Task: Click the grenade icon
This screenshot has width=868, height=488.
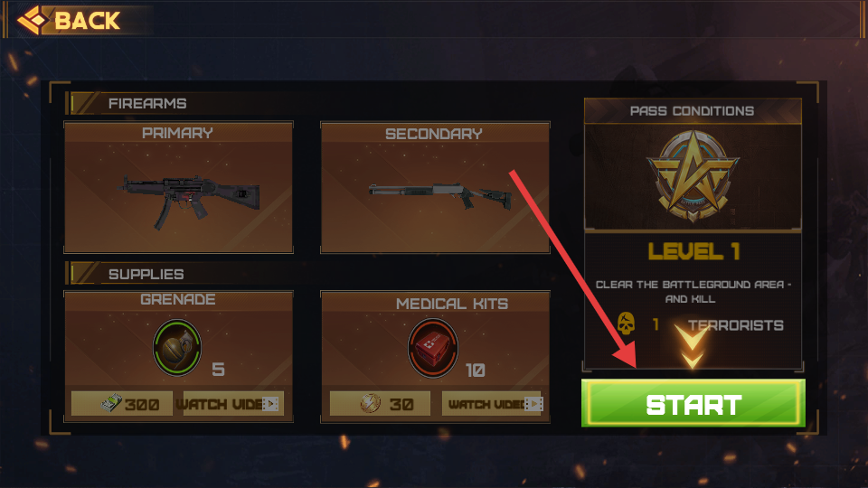Action: (x=177, y=347)
